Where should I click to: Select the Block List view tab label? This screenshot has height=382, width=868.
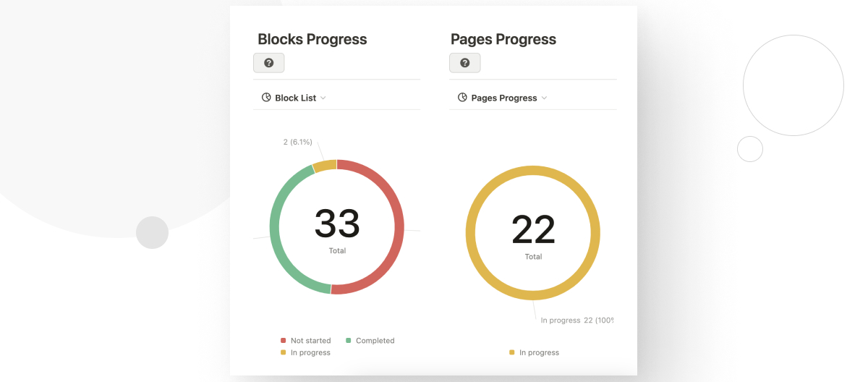tap(296, 98)
